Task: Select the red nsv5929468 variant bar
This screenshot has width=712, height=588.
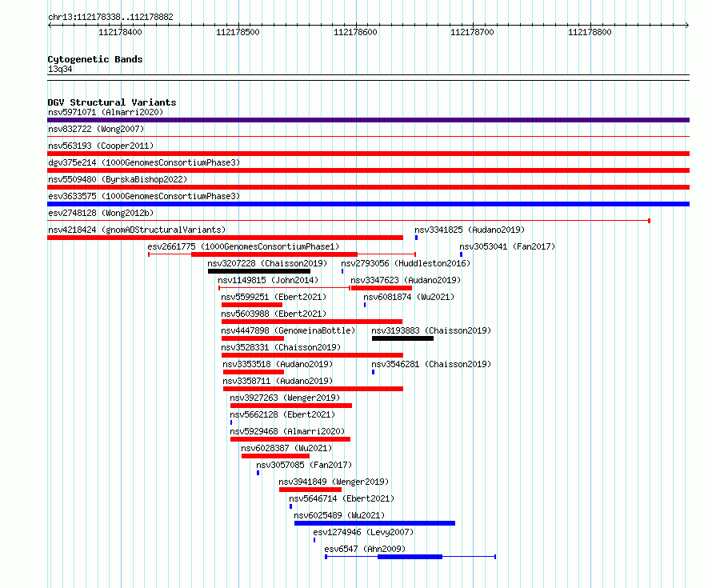Action: click(x=290, y=439)
